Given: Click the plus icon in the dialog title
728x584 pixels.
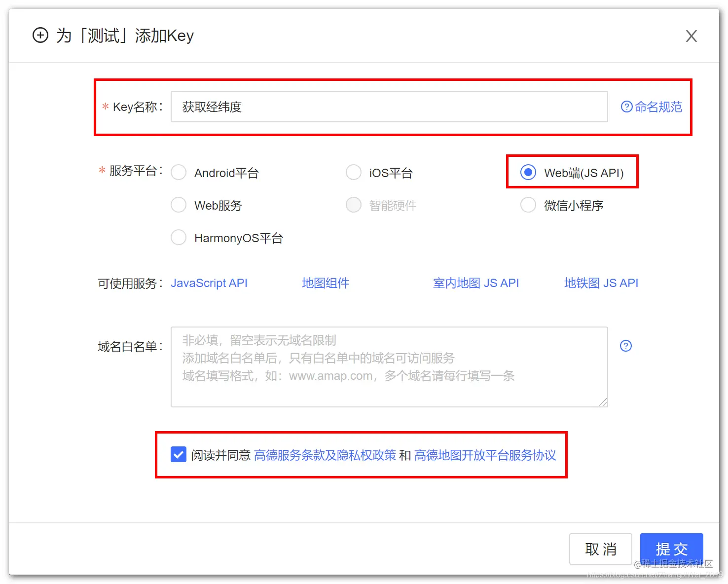Looking at the screenshot, I should [x=40, y=36].
